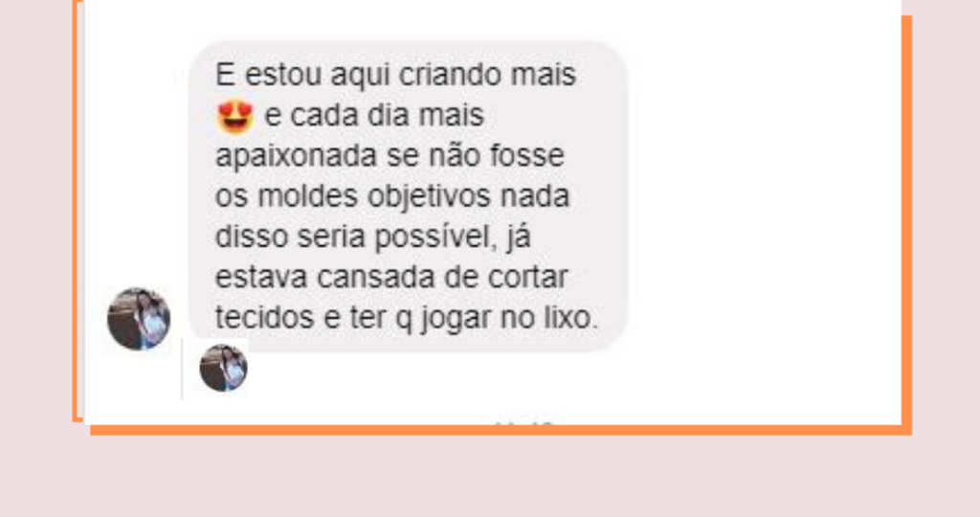Viewport: 980px width, 517px height.
Task: Click the text 'estava cansada de cortar'
Action: (x=391, y=277)
